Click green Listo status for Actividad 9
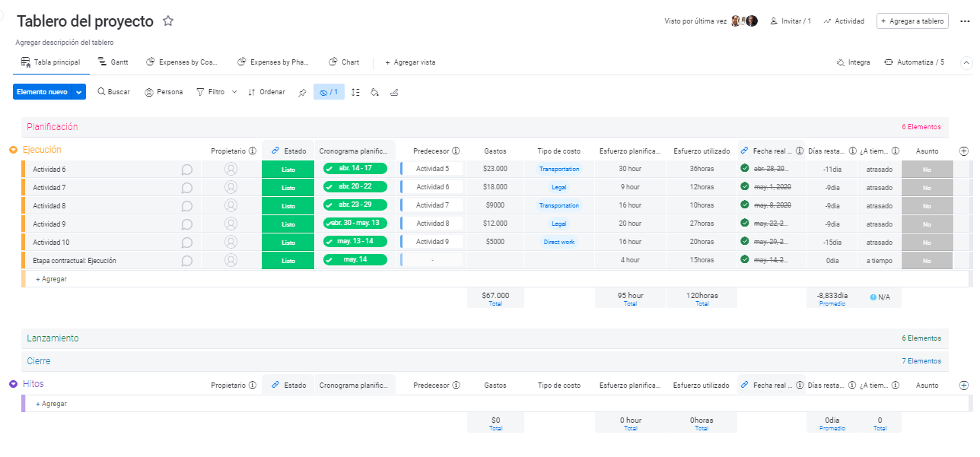This screenshot has height=457, width=980. 288,224
